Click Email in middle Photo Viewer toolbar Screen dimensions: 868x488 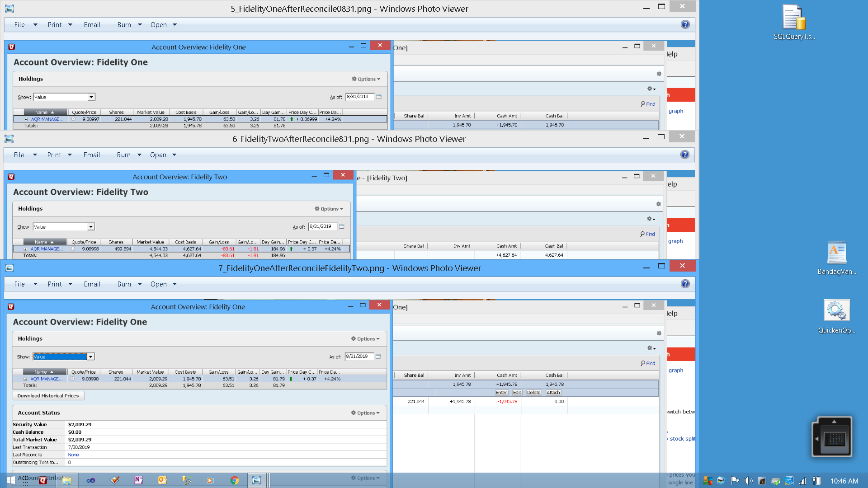91,155
